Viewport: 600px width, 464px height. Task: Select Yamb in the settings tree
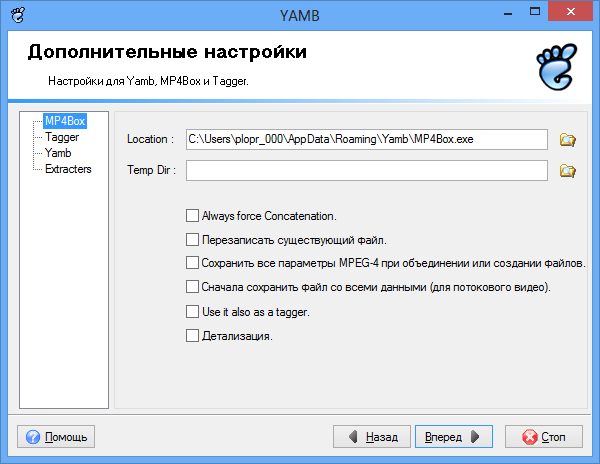pyautogui.click(x=58, y=153)
